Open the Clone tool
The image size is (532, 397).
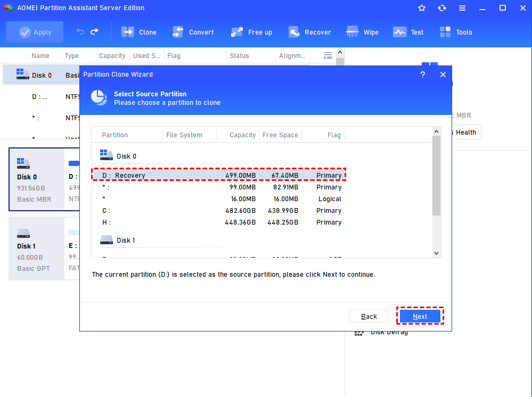[x=139, y=32]
